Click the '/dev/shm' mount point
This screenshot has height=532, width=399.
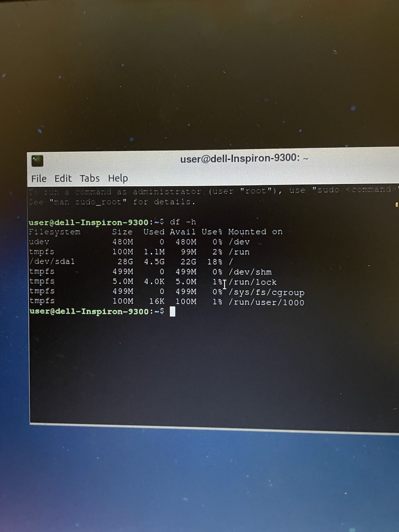(250, 272)
